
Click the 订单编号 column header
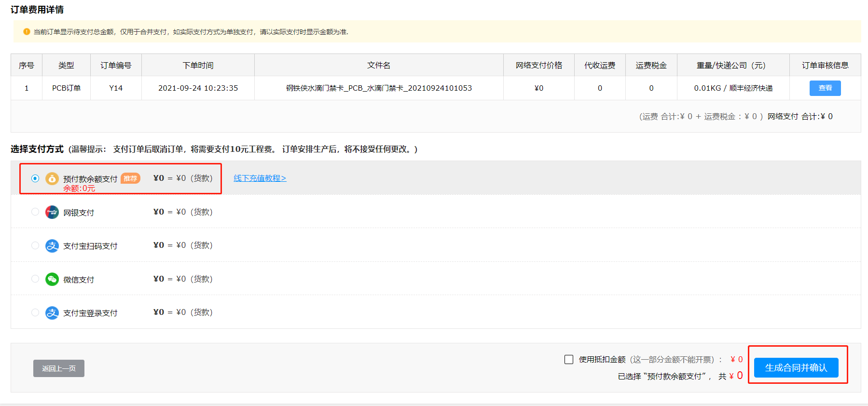click(116, 65)
